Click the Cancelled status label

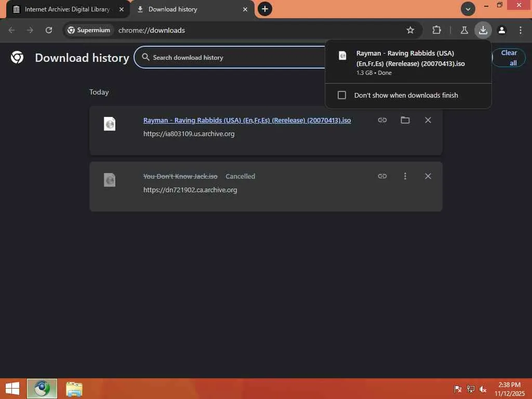click(240, 176)
